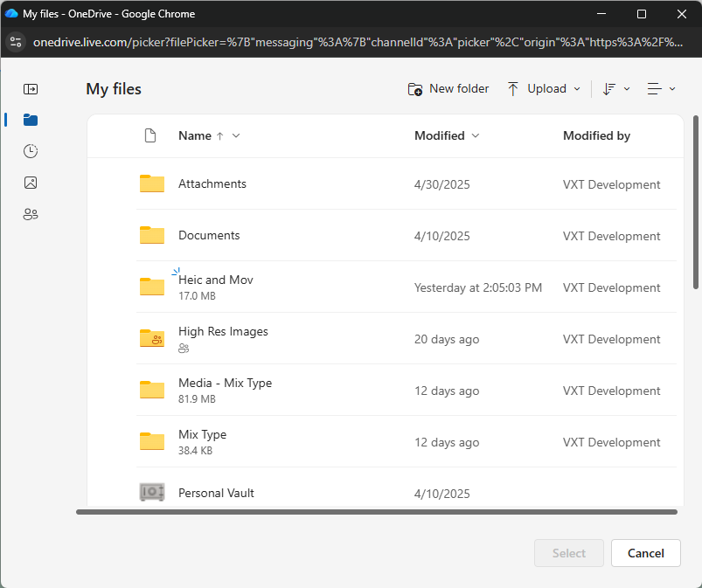
Task: Click the vertical scrollbar on the right
Action: pos(696,201)
